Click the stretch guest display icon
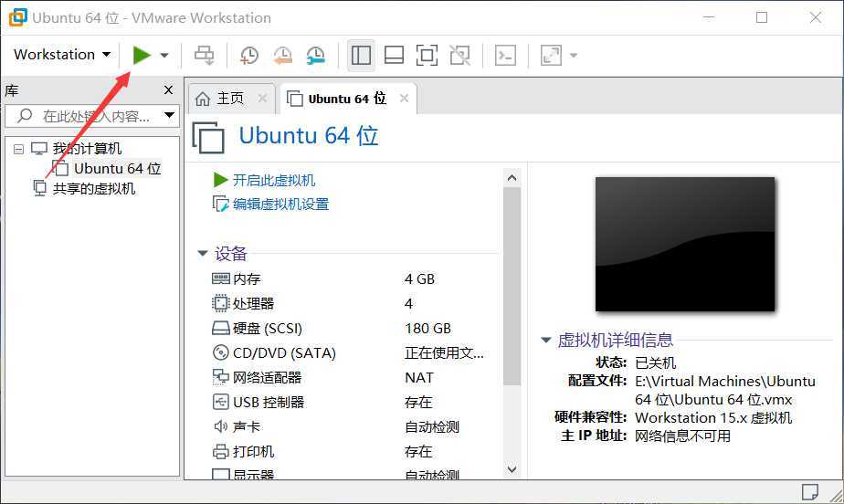844x504 pixels. (551, 55)
